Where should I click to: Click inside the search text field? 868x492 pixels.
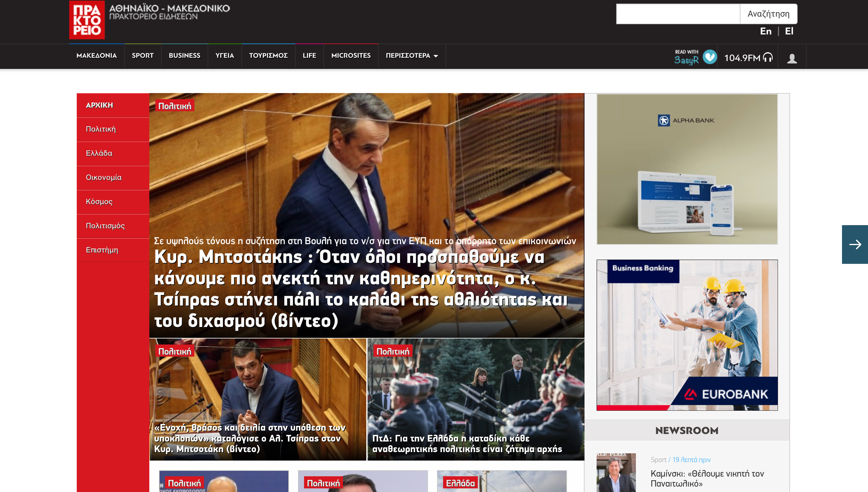(677, 14)
